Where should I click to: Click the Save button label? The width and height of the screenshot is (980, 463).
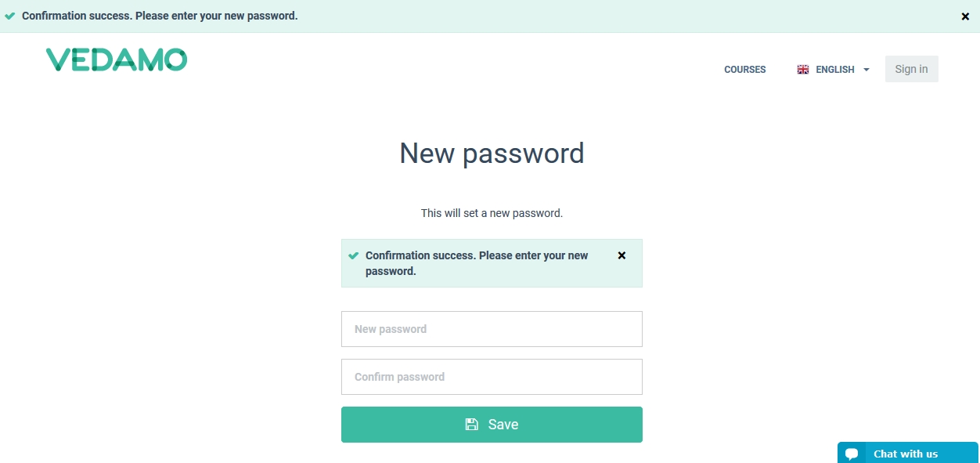click(503, 425)
